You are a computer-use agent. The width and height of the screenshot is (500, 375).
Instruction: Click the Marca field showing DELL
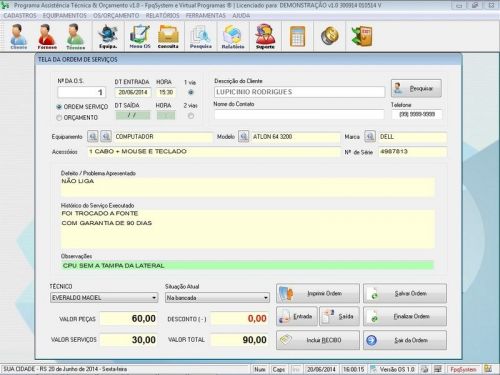[412, 137]
